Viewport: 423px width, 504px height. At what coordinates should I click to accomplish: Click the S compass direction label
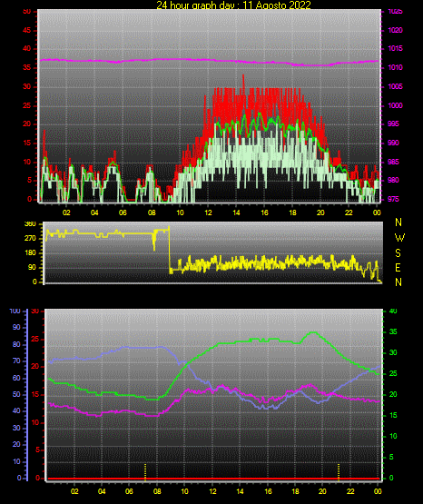pyautogui.click(x=398, y=253)
